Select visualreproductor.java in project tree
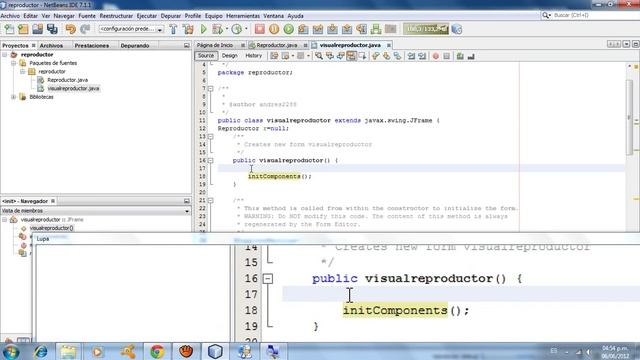This screenshot has width=640, height=360. (x=73, y=89)
